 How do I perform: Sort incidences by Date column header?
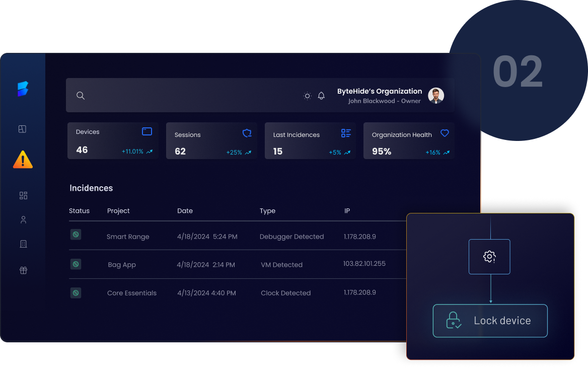[x=185, y=211]
